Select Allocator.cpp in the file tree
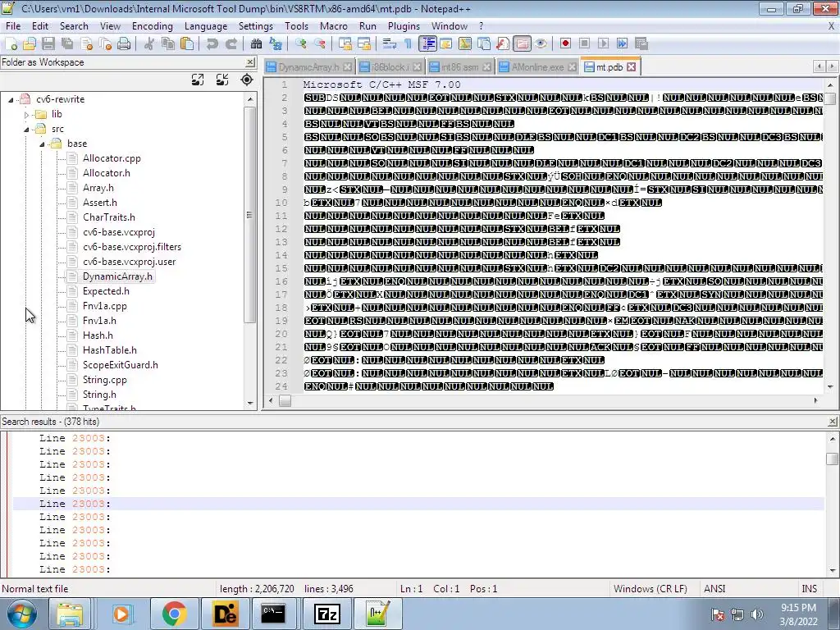This screenshot has width=840, height=630. pos(112,158)
